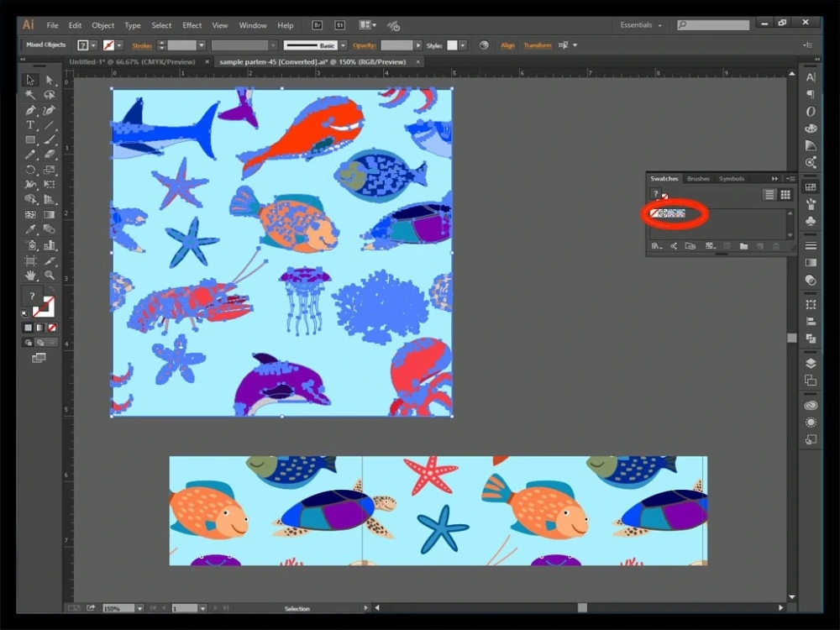Switch Swatches panel to list view
This screenshot has height=630, width=840.
coord(769,195)
